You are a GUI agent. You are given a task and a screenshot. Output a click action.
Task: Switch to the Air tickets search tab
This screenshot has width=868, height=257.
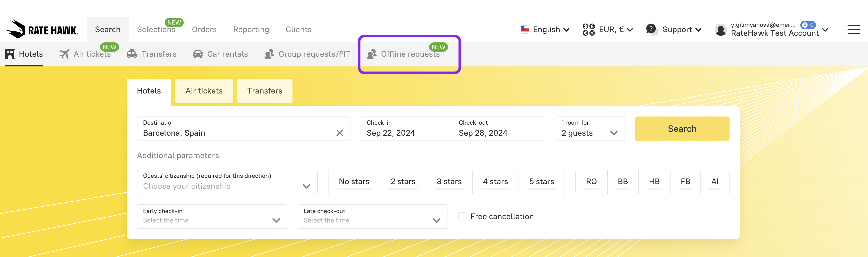tap(204, 91)
